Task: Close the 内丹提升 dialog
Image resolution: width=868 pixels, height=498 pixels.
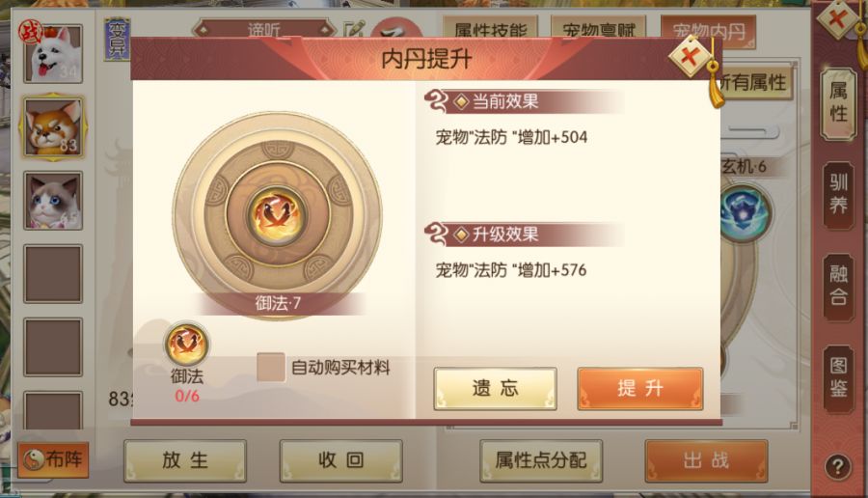Action: [x=690, y=57]
